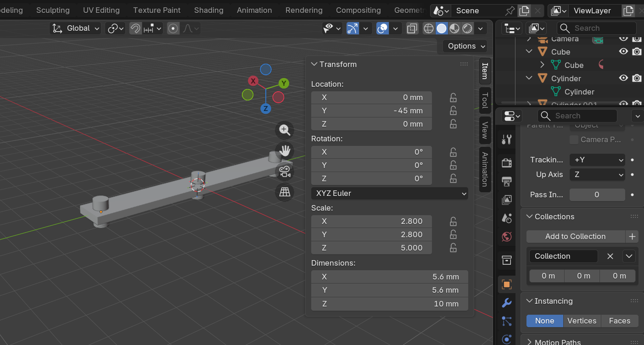Switch to the Shading workspace tab

(x=209, y=10)
